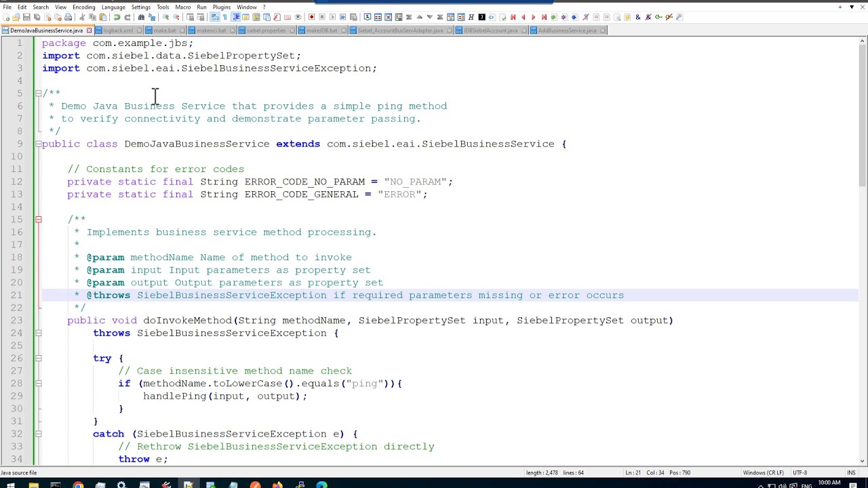Click the macro Playback triangle icon
Image resolution: width=868 pixels, height=488 pixels.
[332, 17]
